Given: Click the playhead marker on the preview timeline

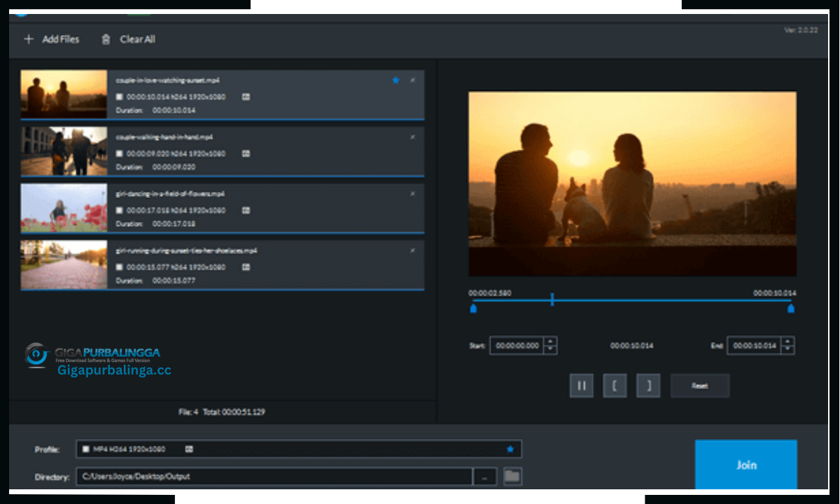Looking at the screenshot, I should (552, 300).
